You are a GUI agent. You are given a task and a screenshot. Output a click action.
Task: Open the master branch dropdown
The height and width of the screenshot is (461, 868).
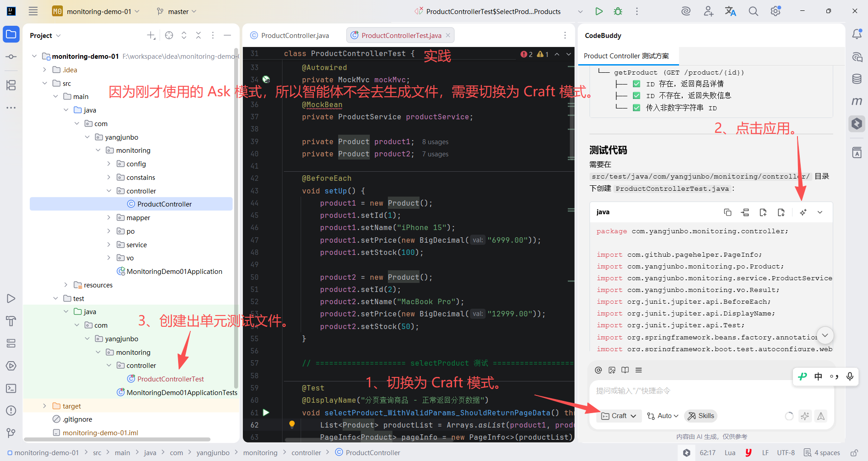[x=176, y=11]
